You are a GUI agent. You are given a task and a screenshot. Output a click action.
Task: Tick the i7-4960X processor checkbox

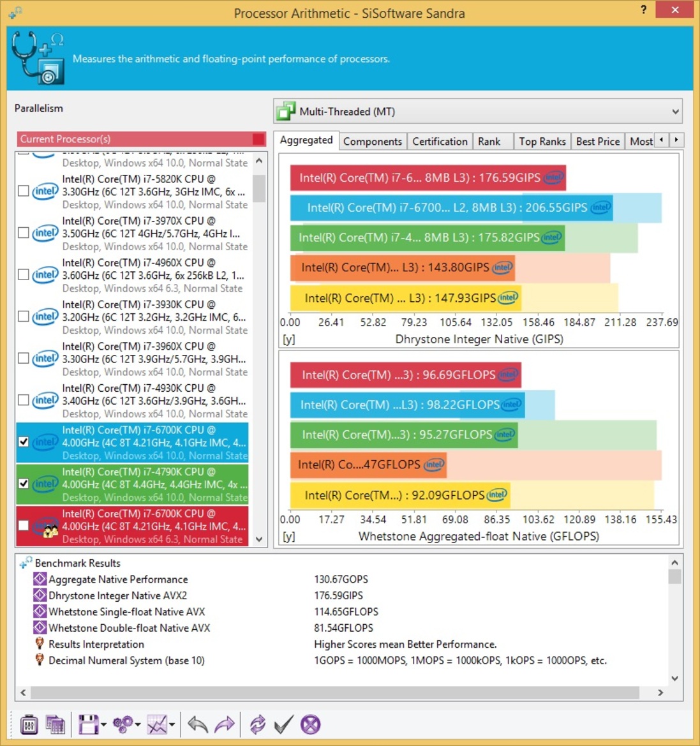(24, 275)
